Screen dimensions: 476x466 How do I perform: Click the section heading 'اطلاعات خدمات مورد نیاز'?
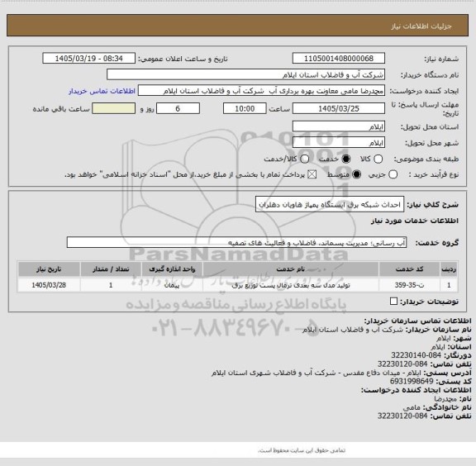(415, 221)
